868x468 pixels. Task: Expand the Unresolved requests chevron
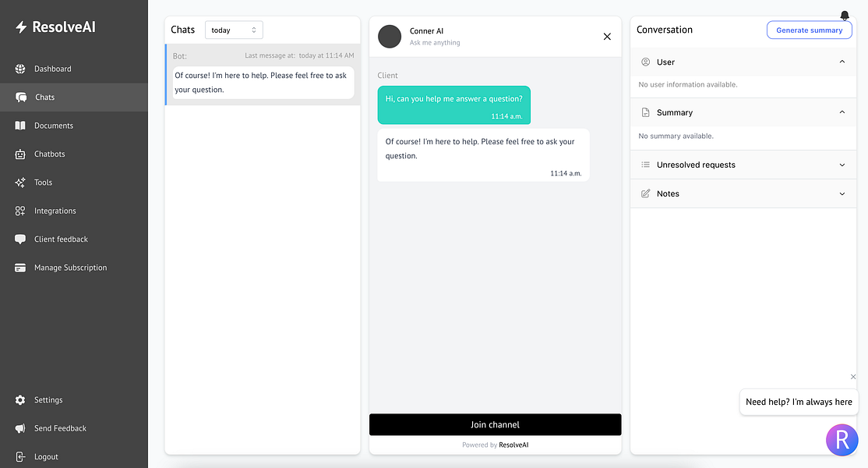click(842, 165)
